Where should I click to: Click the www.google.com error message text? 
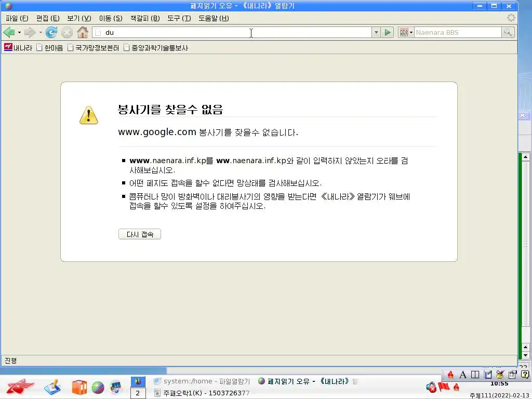pos(208,132)
